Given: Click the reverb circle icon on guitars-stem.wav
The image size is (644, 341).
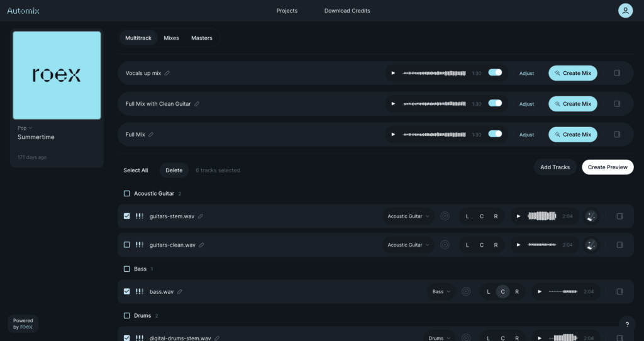Looking at the screenshot, I should tap(445, 216).
